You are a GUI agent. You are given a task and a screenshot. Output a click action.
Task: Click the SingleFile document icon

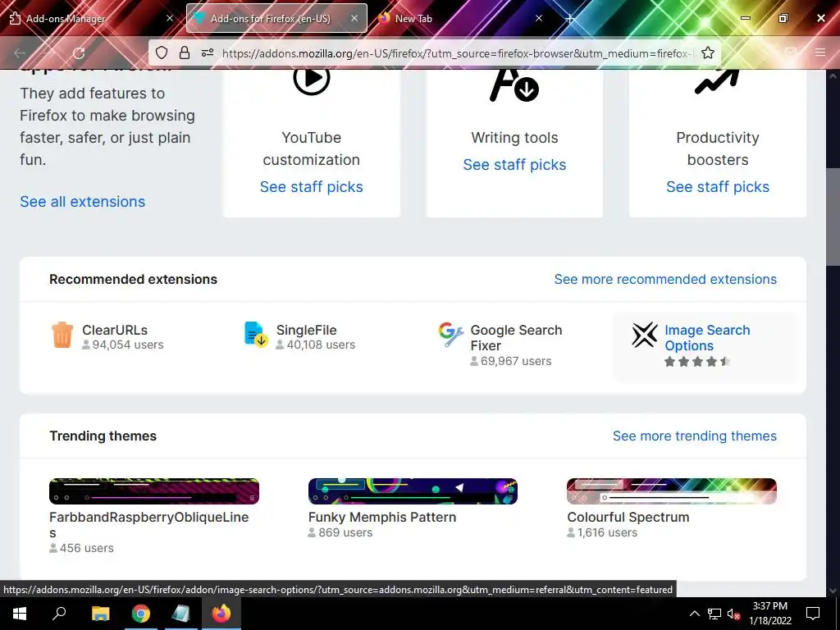(x=256, y=335)
